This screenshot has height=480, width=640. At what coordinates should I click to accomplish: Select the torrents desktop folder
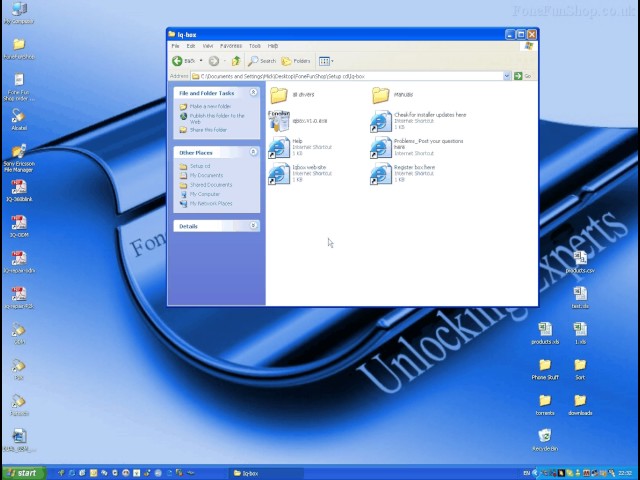(545, 405)
